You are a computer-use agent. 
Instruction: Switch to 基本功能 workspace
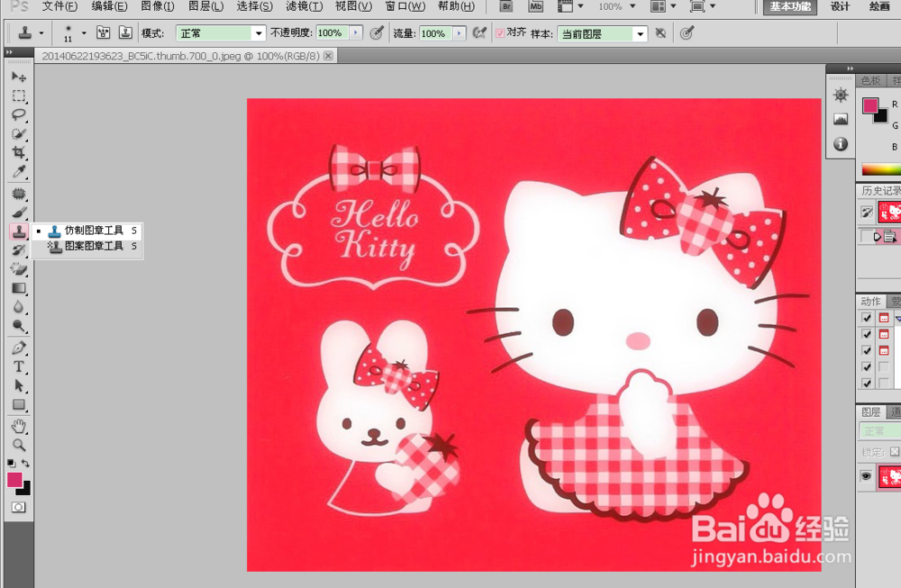point(790,6)
